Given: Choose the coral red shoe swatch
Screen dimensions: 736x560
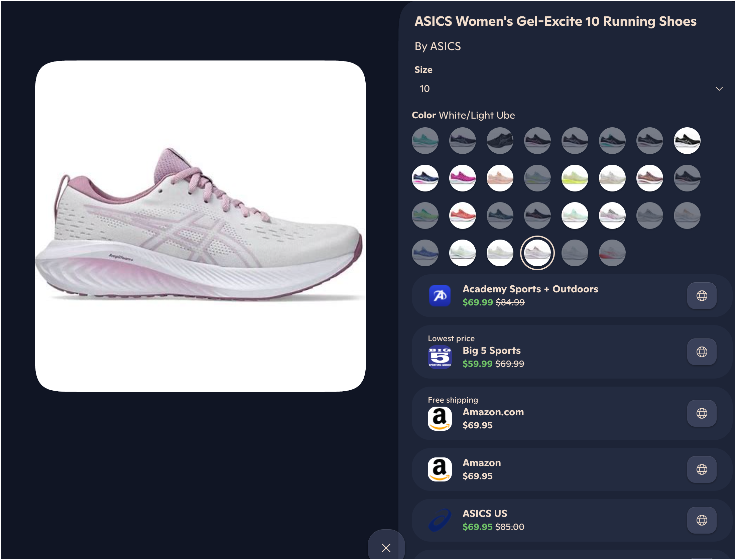Looking at the screenshot, I should coord(462,216).
